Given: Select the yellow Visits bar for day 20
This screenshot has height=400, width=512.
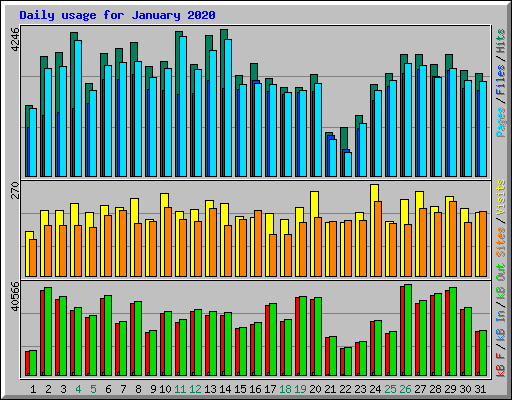Looking at the screenshot, I should coord(314,234).
